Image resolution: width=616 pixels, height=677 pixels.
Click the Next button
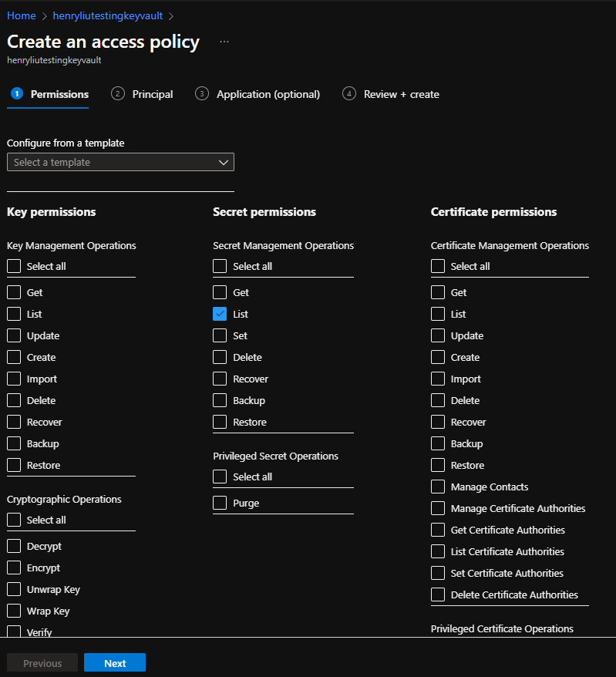115,663
